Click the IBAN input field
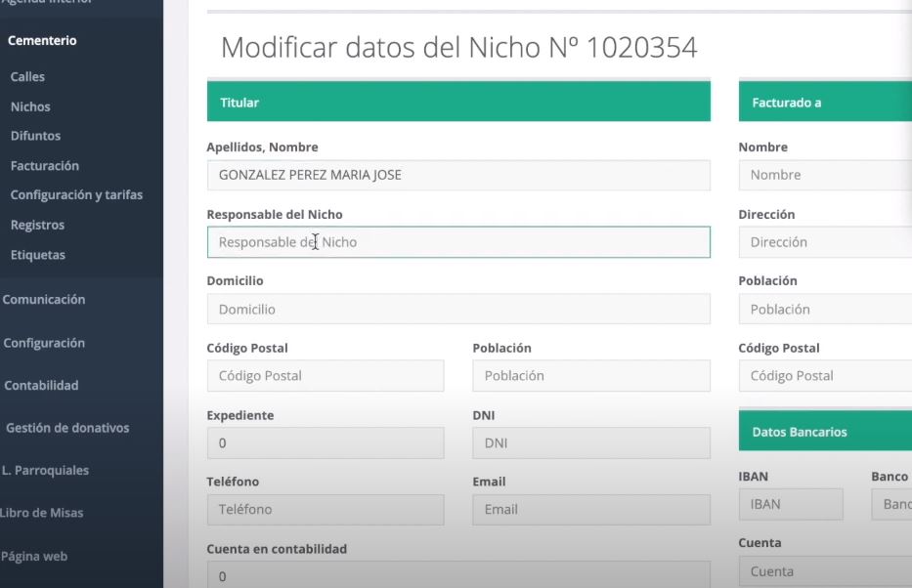The height and width of the screenshot is (588, 912). point(791,504)
